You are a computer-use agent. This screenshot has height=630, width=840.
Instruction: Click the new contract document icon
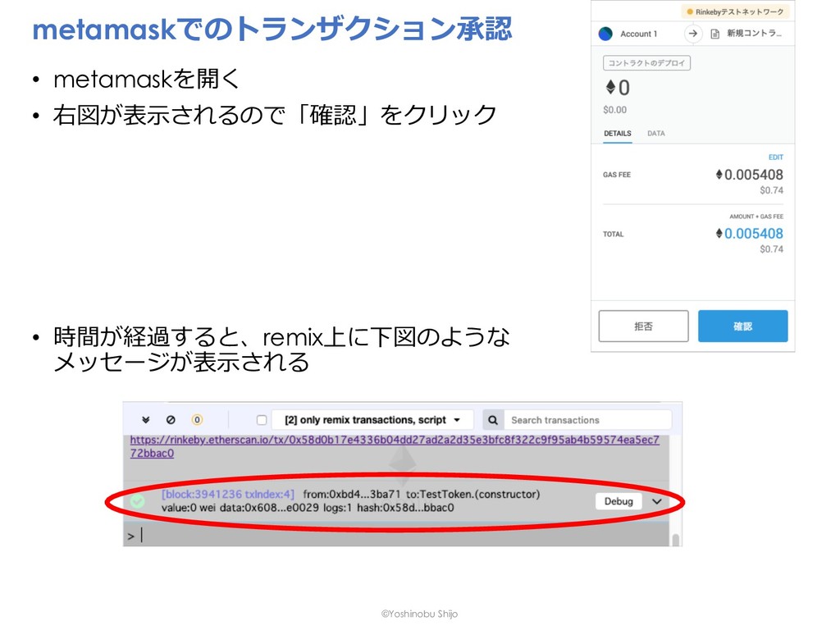[x=714, y=34]
